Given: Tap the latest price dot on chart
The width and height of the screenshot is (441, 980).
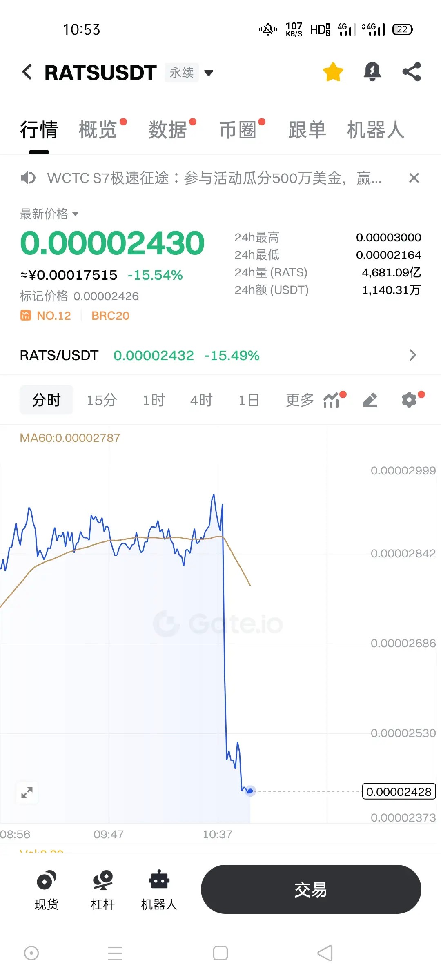Looking at the screenshot, I should point(250,791).
